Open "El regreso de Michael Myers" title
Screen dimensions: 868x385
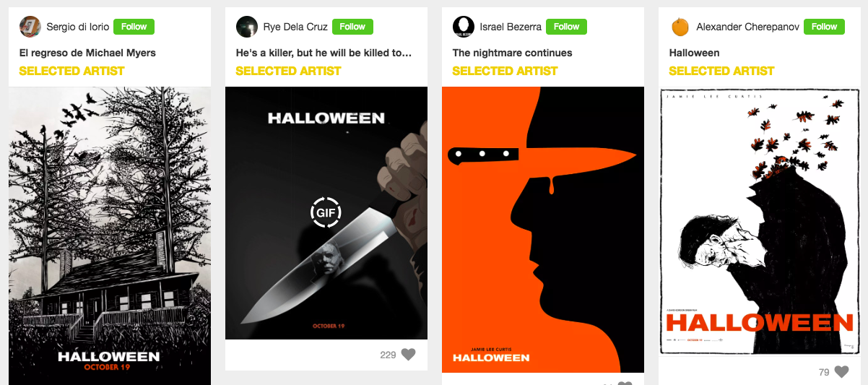tap(87, 53)
